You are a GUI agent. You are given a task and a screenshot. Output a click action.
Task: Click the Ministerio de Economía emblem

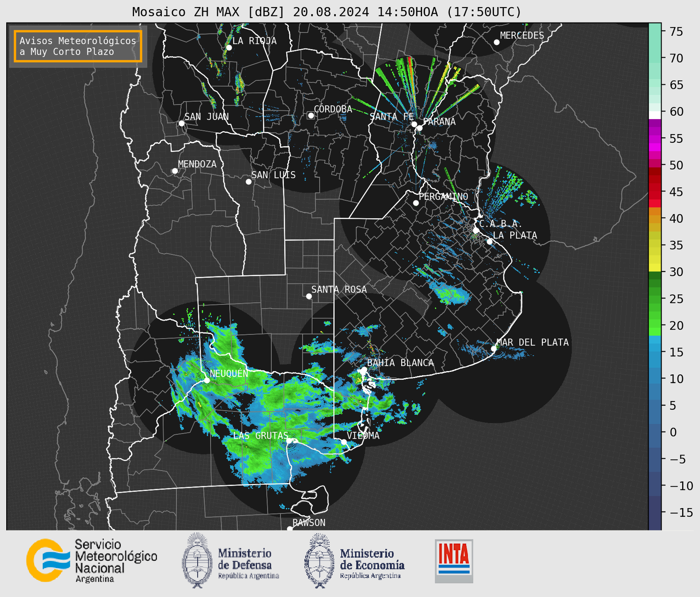(x=319, y=560)
